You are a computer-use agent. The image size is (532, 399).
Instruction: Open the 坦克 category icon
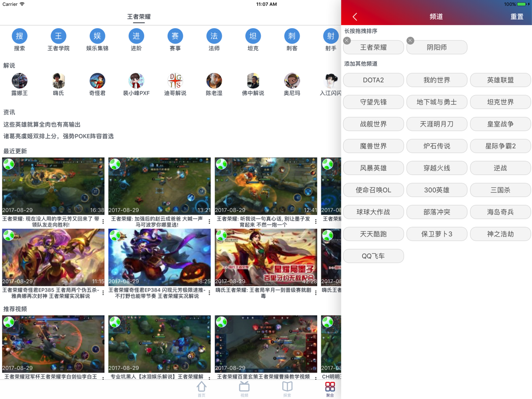(x=253, y=36)
